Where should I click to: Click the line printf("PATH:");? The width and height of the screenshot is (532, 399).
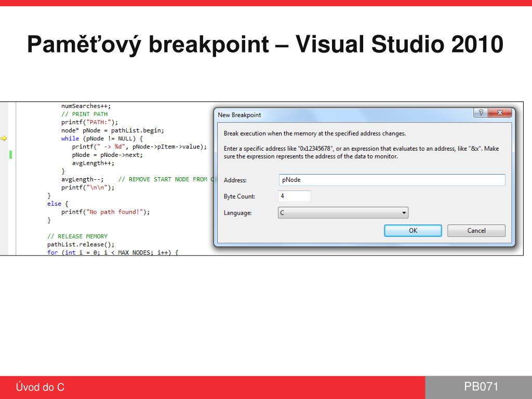click(x=89, y=122)
